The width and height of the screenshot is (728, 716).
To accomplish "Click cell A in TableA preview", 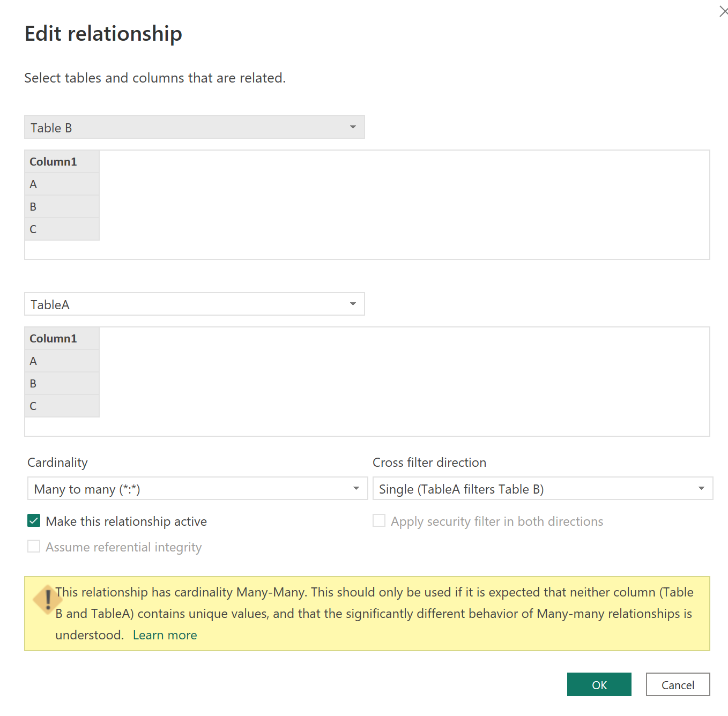I will pos(62,361).
